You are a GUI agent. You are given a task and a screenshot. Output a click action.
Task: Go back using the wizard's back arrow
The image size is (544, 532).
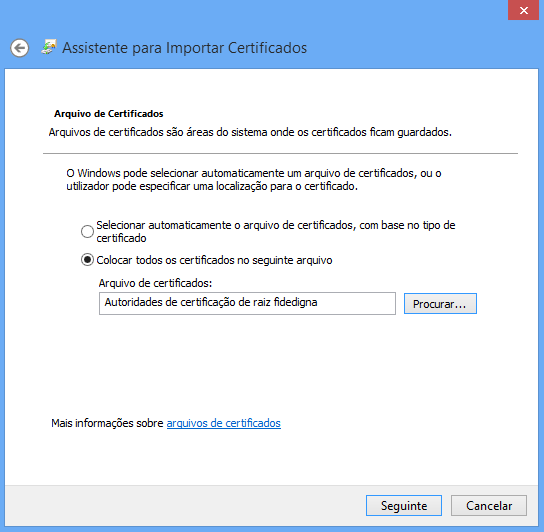click(19, 48)
